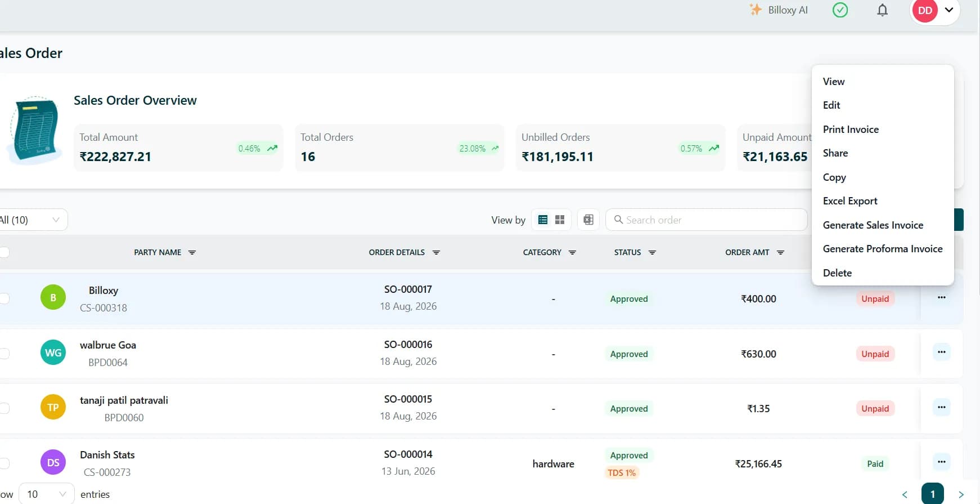Screen dimensions: 980x504
Task: Choose Excel Export in the menu
Action: coord(883,201)
